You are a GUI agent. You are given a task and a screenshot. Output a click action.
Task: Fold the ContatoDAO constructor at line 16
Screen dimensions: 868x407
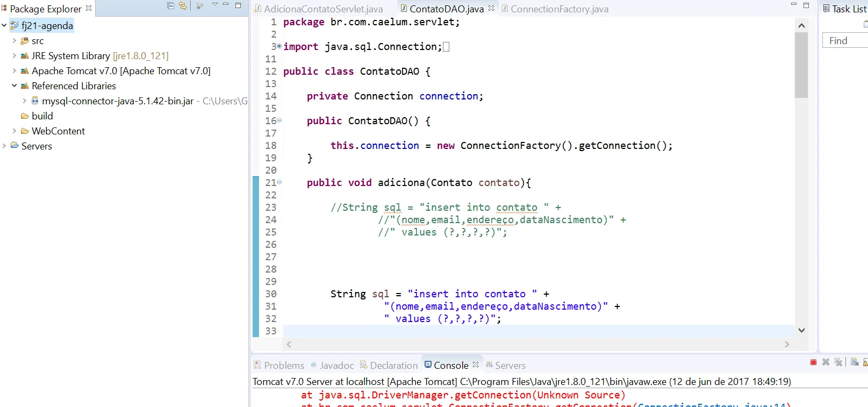pos(279,120)
